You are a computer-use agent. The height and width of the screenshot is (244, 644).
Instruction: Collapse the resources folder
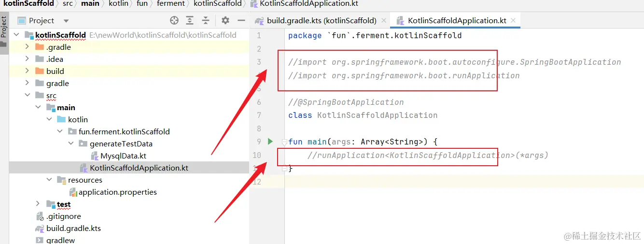coord(49,180)
